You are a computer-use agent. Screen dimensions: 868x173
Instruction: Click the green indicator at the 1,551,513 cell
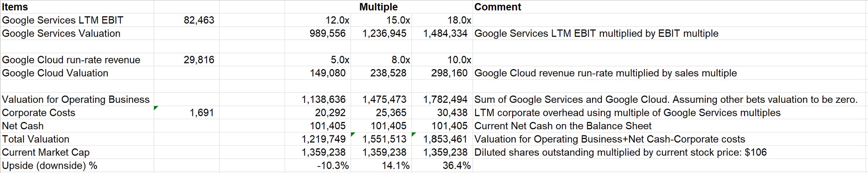pos(353,134)
